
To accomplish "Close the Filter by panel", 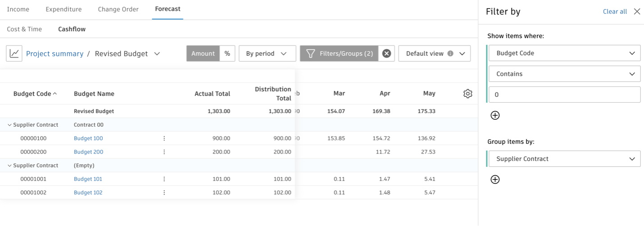I will coord(637,12).
